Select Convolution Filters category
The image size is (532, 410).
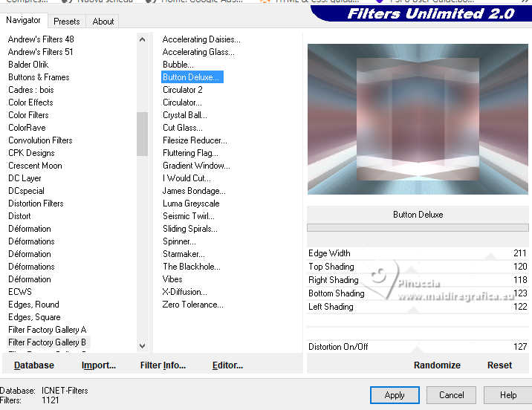pyautogui.click(x=40, y=140)
